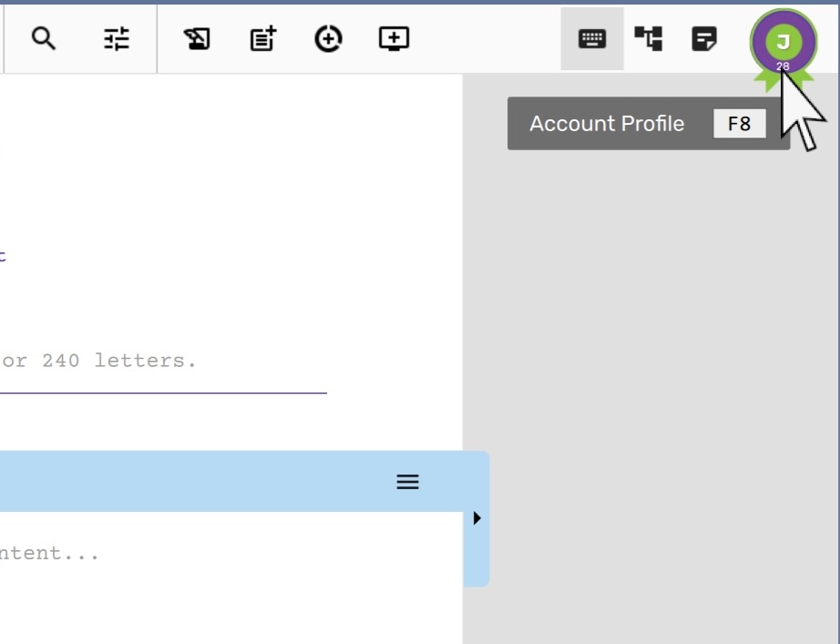The image size is (840, 644).
Task: Open the sticky note panel icon
Action: [x=704, y=38]
